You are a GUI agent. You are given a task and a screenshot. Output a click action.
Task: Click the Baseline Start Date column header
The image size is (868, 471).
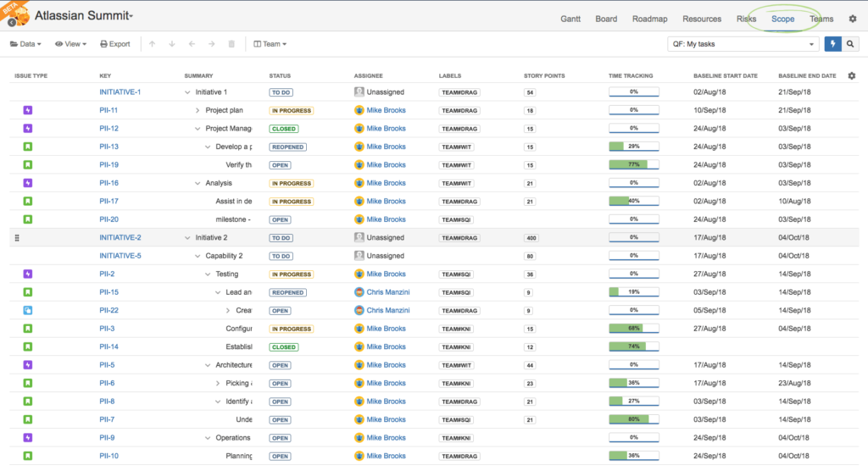point(726,76)
